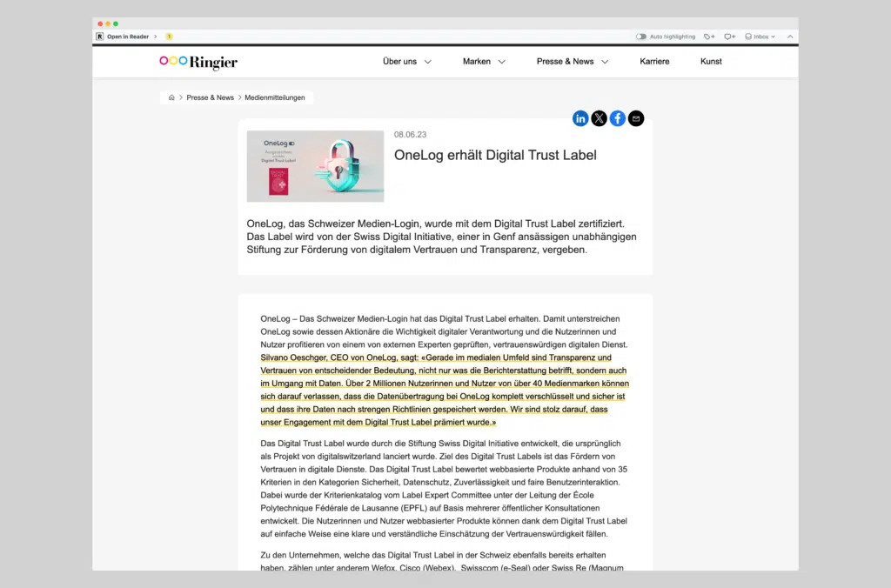Expand the Über uns menu

tap(407, 62)
